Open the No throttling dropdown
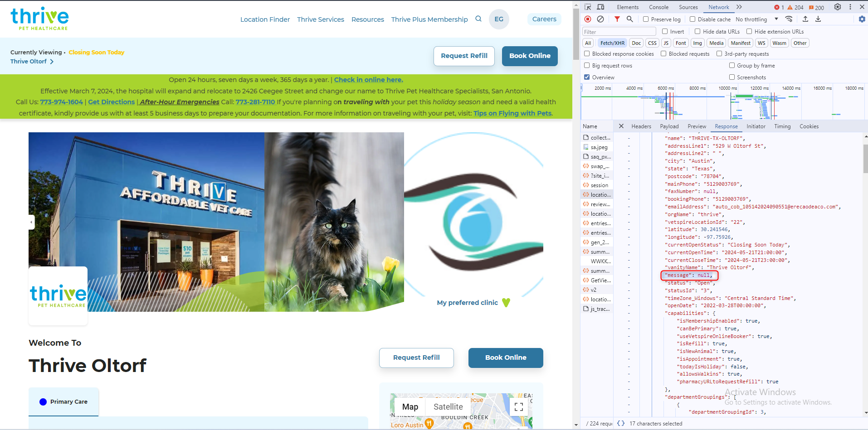Screen dimensions: 868x430 coord(756,19)
